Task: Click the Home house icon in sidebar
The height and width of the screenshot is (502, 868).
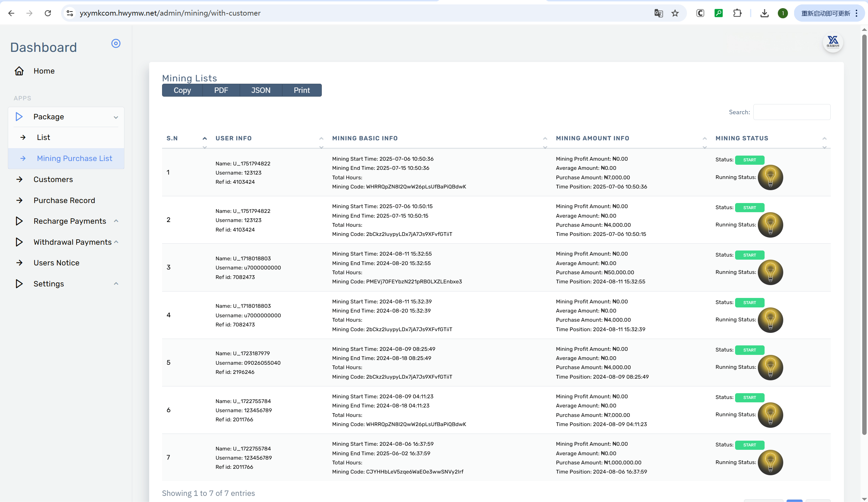Action: pyautogui.click(x=19, y=71)
